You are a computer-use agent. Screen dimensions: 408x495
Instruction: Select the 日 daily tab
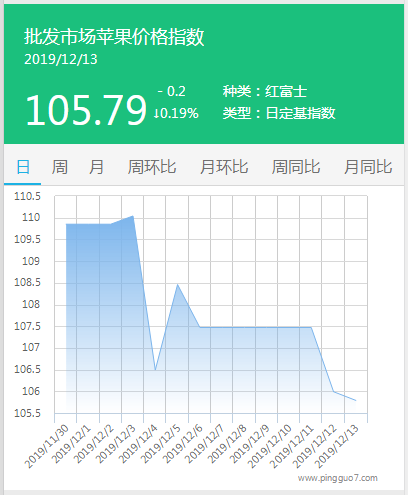(x=23, y=167)
